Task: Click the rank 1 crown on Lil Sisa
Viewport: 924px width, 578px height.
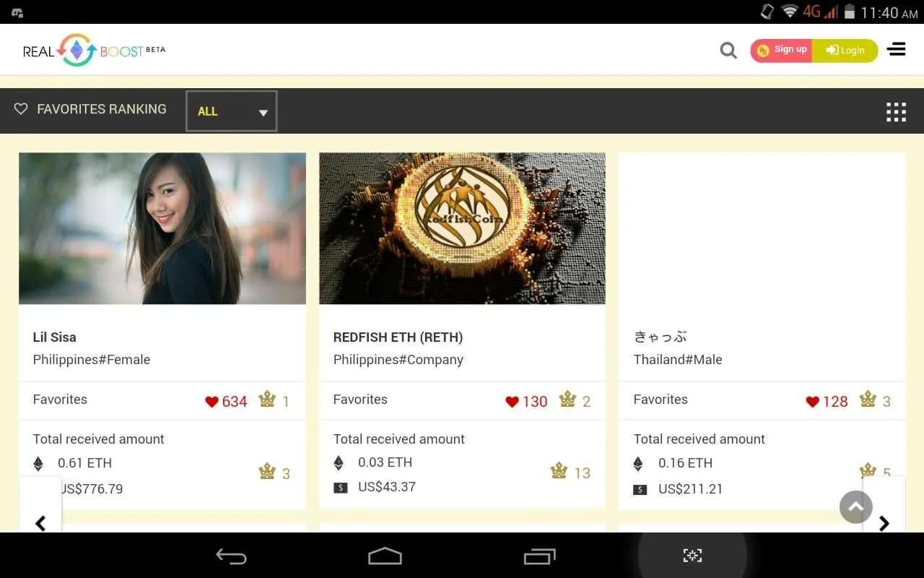Action: pos(267,399)
